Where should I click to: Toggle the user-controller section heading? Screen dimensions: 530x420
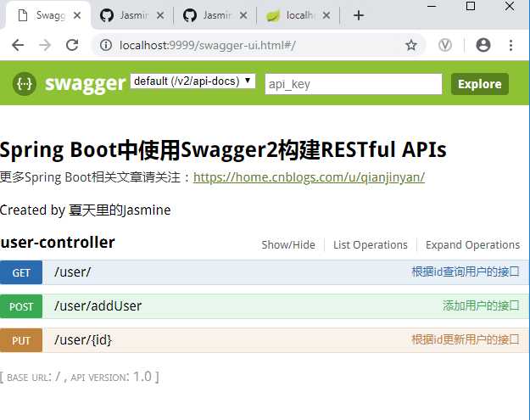tap(58, 243)
